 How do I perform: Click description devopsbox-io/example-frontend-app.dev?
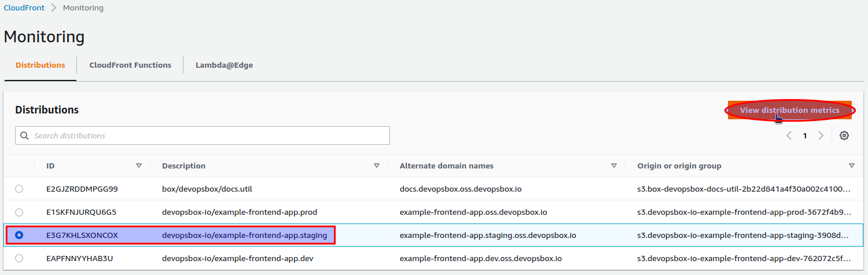tap(238, 258)
